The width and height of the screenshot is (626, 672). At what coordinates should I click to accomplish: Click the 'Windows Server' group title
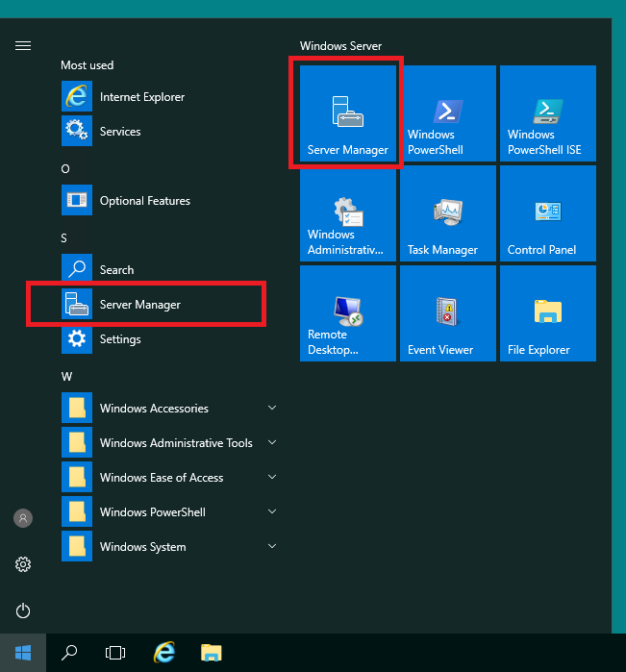click(340, 46)
